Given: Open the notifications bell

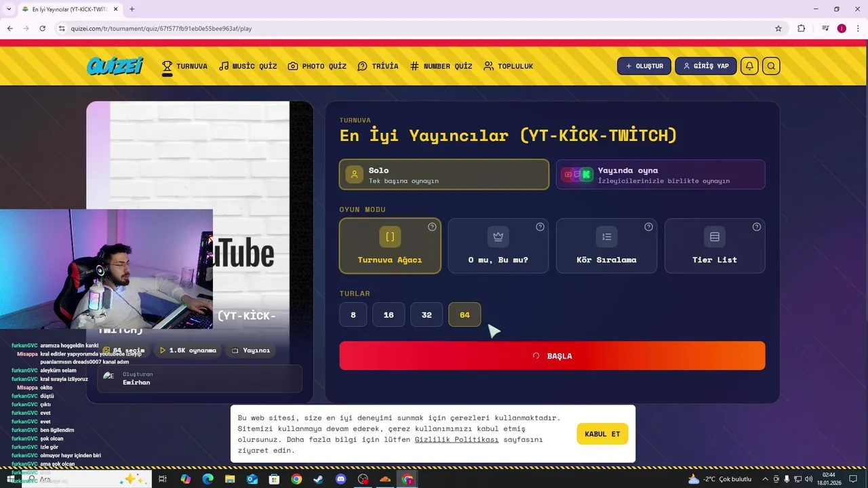Looking at the screenshot, I should tap(749, 66).
